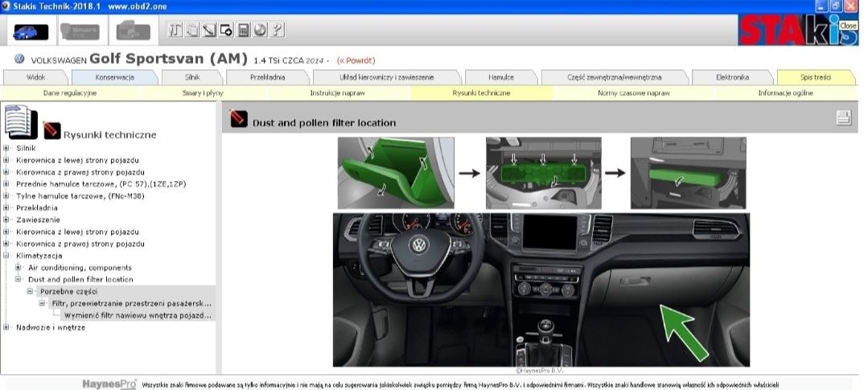
Task: Select Dust and pollen filter location entry
Action: click(x=80, y=279)
